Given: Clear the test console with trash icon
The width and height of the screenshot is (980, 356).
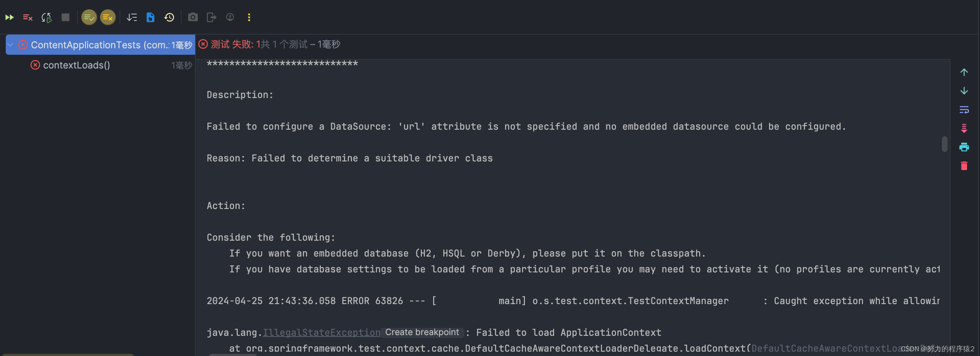Looking at the screenshot, I should point(965,166).
